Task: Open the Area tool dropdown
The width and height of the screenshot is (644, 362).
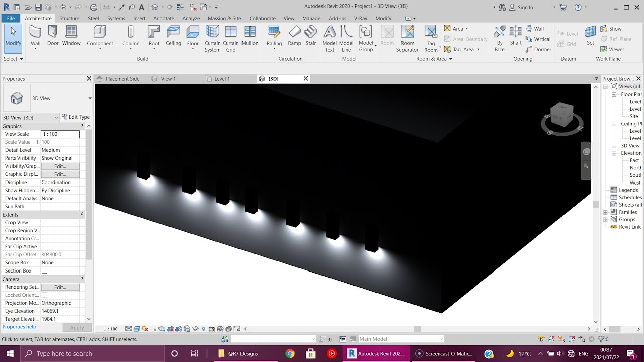Action: pos(466,29)
